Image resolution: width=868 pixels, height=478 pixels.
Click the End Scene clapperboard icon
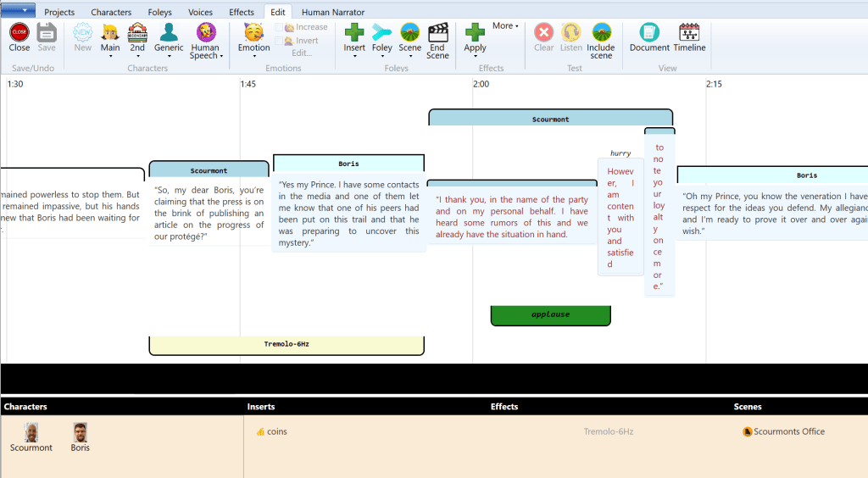coord(437,33)
